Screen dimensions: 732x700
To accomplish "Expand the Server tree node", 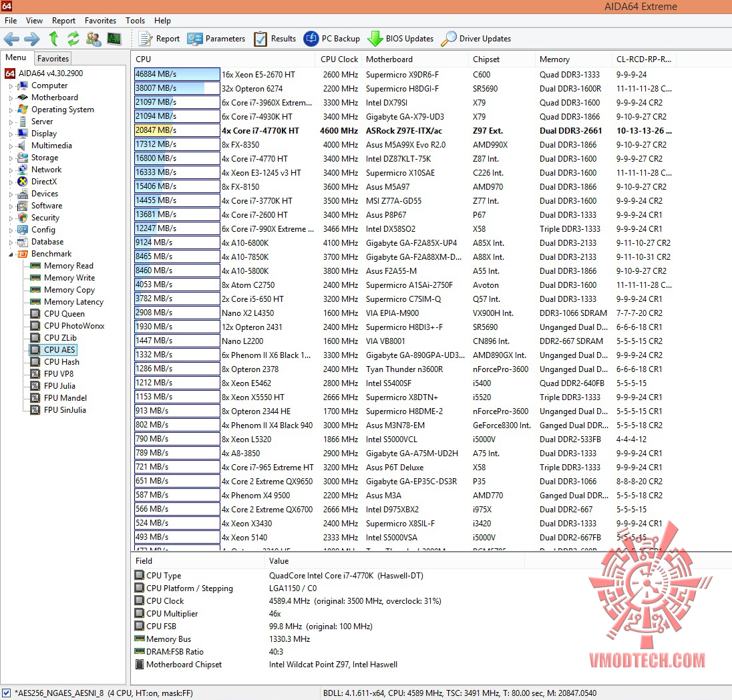I will (11, 122).
